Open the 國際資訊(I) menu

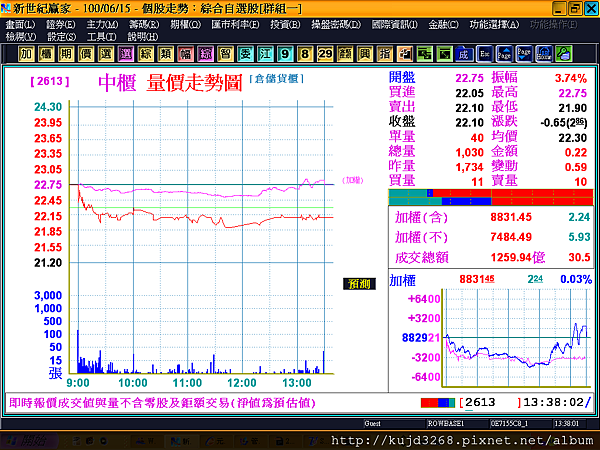coord(395,25)
